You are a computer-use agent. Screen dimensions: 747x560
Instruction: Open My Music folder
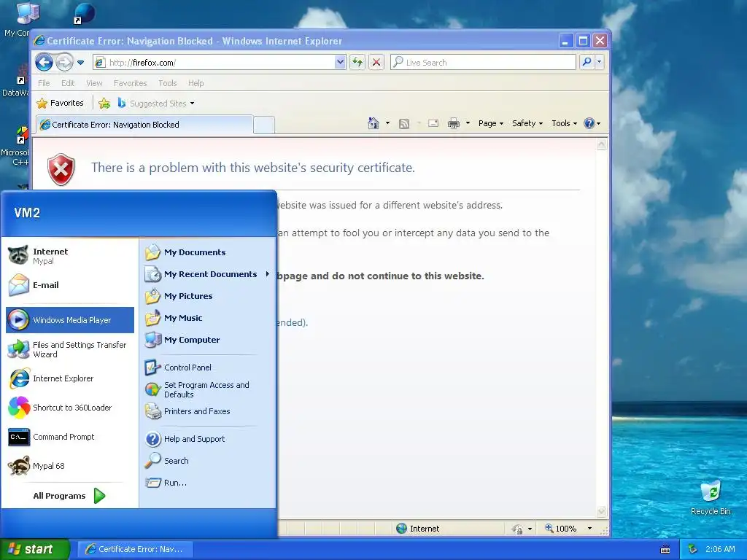(x=208, y=318)
